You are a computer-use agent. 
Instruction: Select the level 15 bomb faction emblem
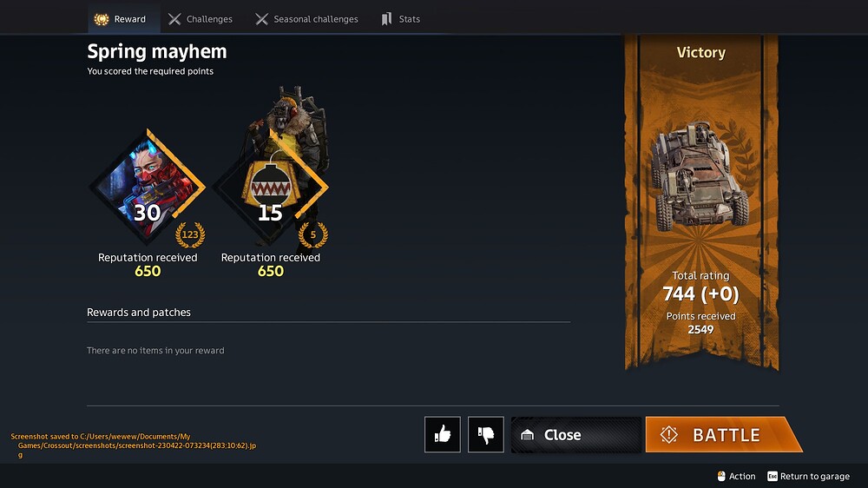(x=270, y=188)
